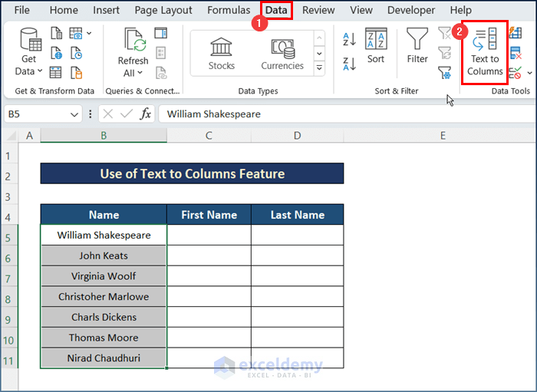
Task: Select cell Christoher Marlowe
Action: point(104,296)
